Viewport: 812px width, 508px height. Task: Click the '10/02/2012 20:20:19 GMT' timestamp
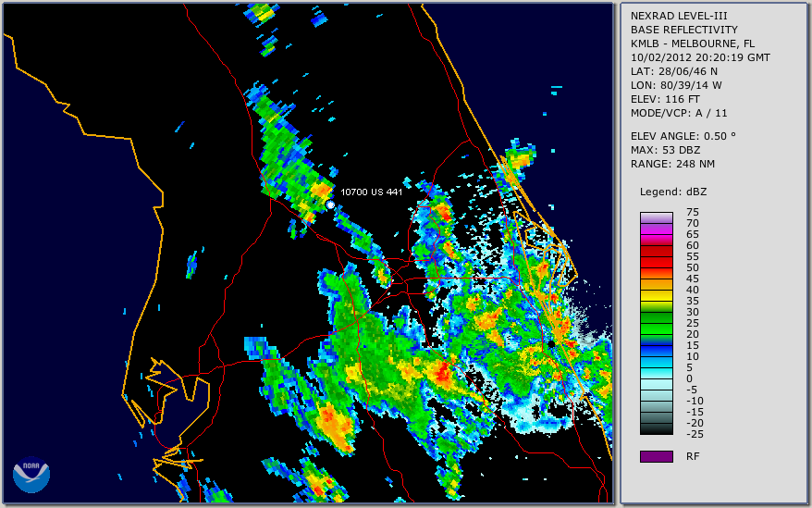coord(700,57)
